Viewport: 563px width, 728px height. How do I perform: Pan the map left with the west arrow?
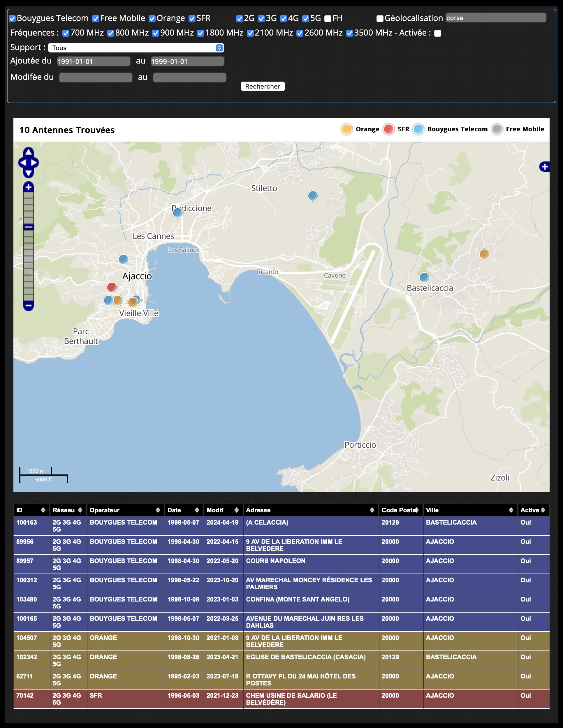22,163
